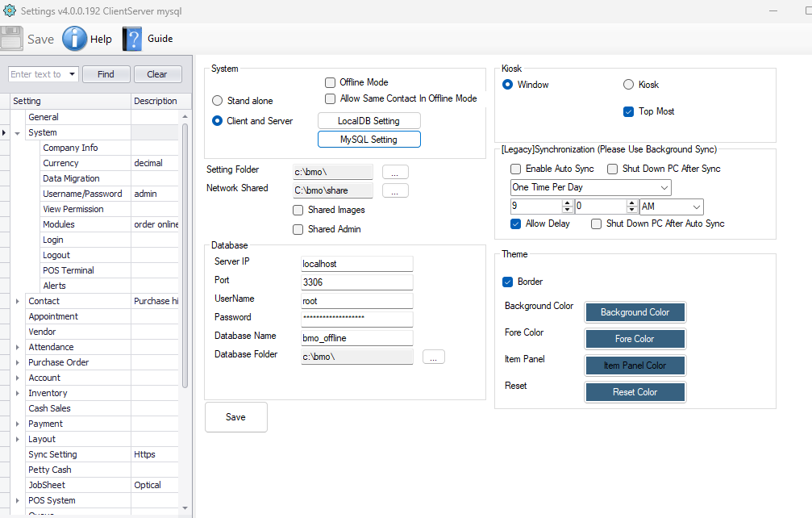Expand the Payment tree node
812x518 pixels.
[17, 424]
